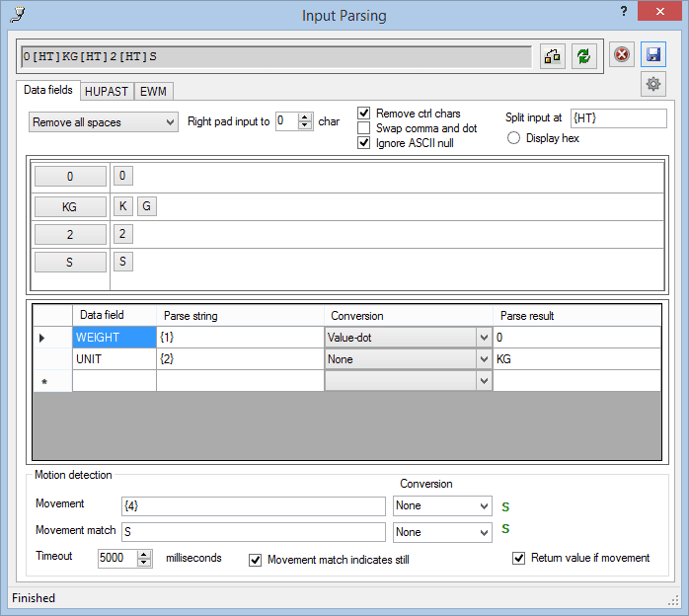Open the Movement conversion dropdown

point(442,506)
